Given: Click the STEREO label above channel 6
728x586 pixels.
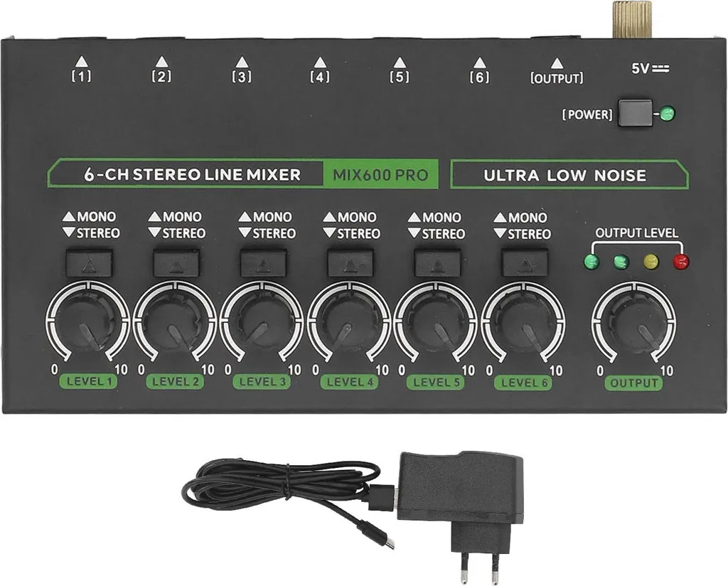Looking at the screenshot, I should [529, 233].
